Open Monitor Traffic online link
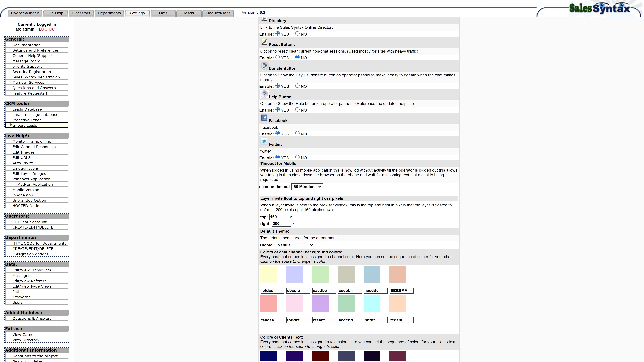The height and width of the screenshot is (362, 644). pyautogui.click(x=37, y=142)
